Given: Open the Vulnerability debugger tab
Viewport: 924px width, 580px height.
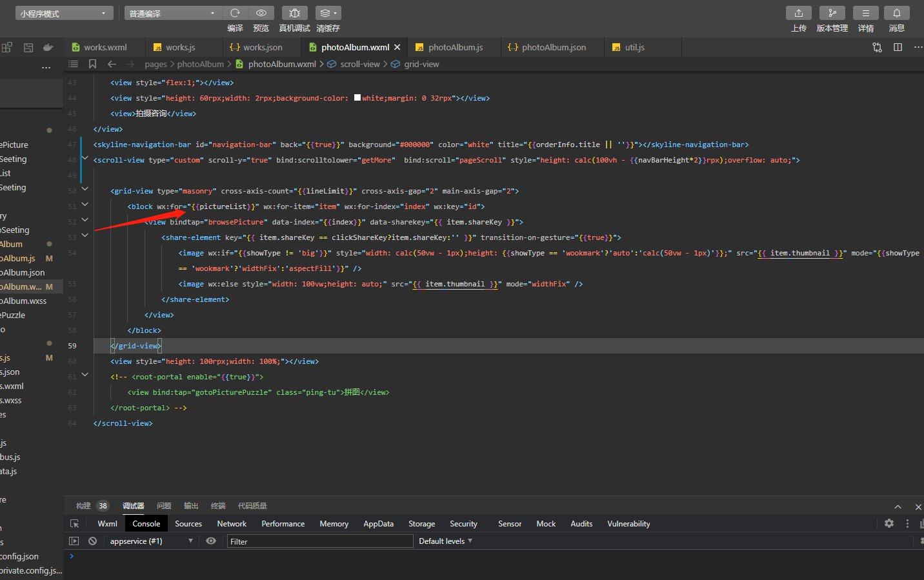Looking at the screenshot, I should (x=628, y=524).
